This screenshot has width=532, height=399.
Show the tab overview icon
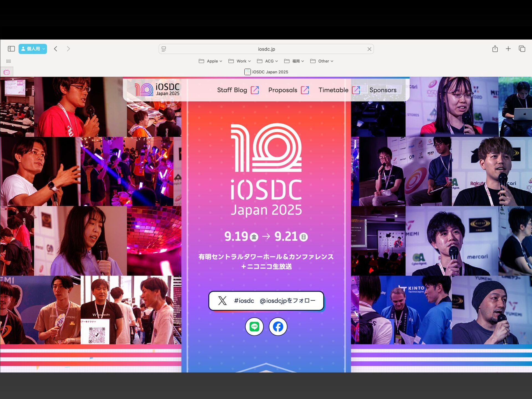(522, 49)
